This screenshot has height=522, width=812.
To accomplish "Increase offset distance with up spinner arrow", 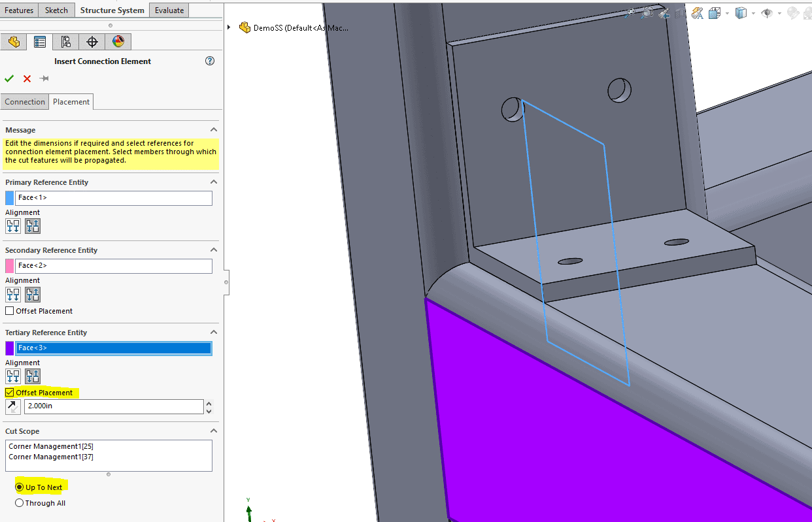I will pyautogui.click(x=209, y=403).
